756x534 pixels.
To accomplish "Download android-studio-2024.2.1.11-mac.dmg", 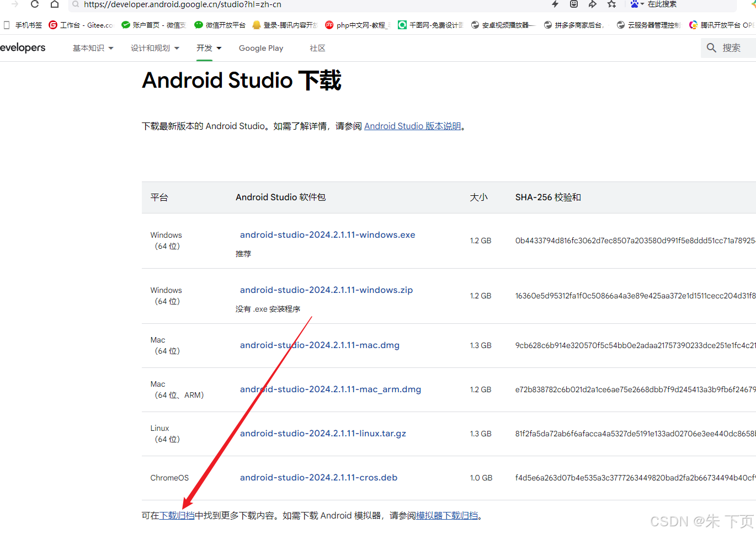I will click(x=320, y=345).
